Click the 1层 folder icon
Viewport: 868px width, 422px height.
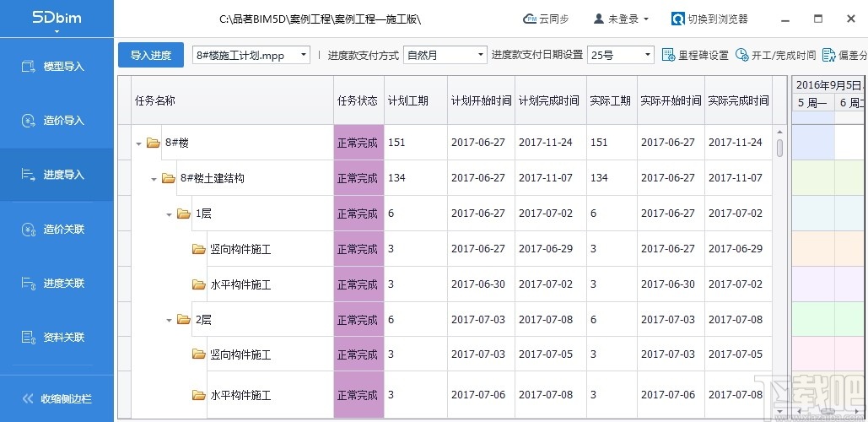pos(184,214)
